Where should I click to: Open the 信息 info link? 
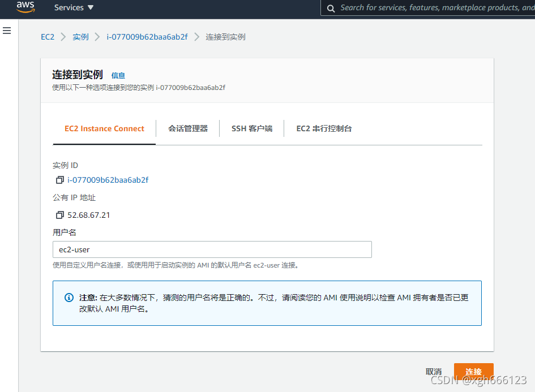tap(118, 75)
